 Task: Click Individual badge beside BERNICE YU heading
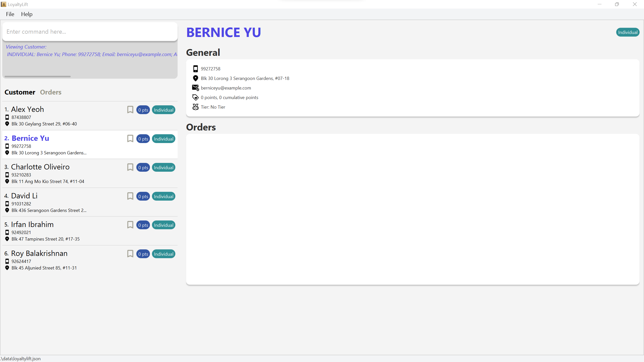[x=628, y=32]
